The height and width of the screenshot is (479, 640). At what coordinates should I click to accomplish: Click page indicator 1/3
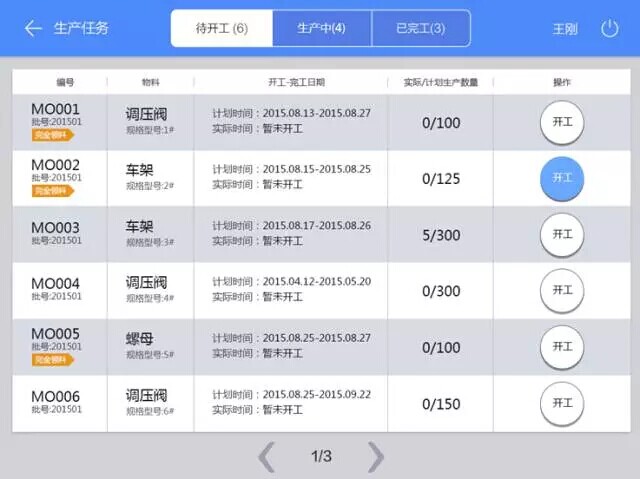point(321,456)
